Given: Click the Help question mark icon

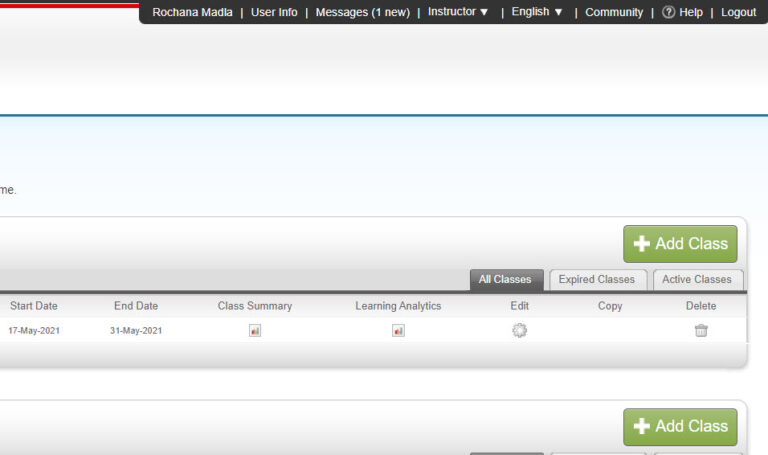Looking at the screenshot, I should (x=668, y=12).
